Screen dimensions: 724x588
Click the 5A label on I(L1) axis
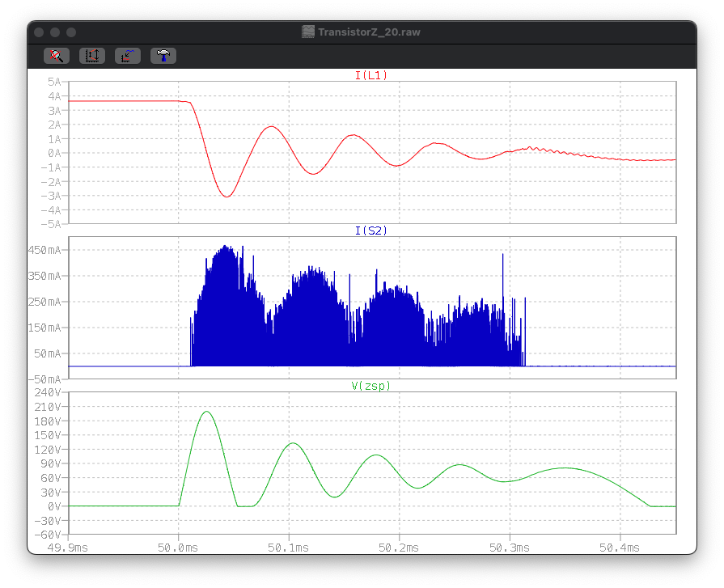click(x=53, y=82)
